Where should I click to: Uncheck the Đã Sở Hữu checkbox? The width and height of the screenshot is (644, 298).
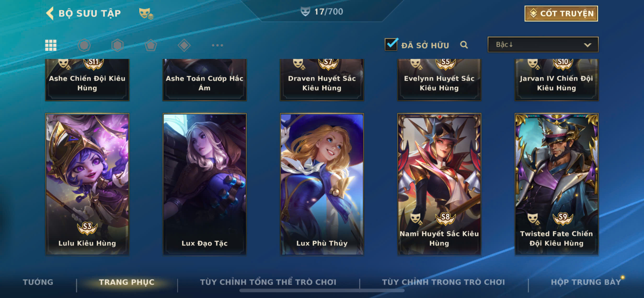point(391,45)
